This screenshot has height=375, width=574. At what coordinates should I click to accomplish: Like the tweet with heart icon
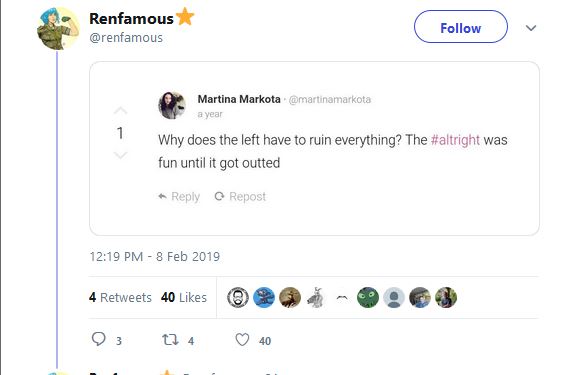[x=242, y=340]
